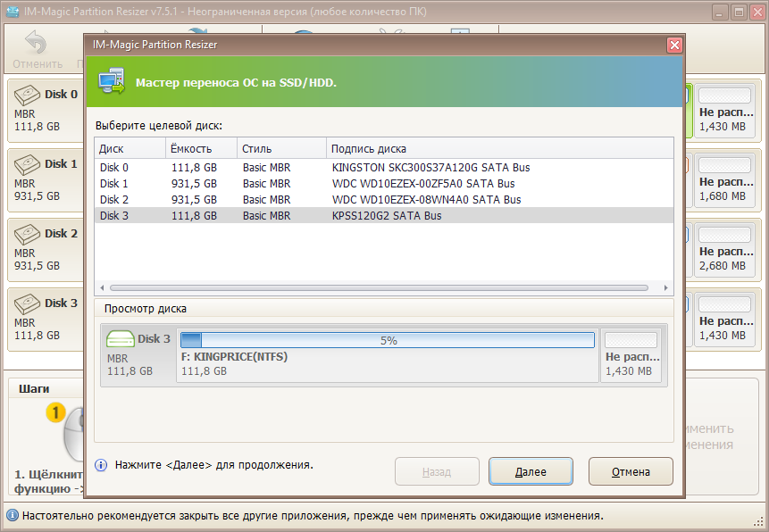Viewport: 769px width, 532px height.
Task: Click the status bar info icon
Action: tap(13, 515)
